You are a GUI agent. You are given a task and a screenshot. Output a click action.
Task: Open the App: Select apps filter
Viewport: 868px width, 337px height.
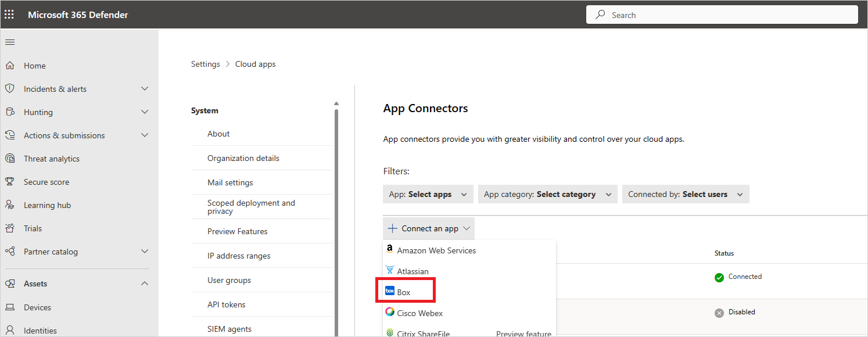point(428,195)
